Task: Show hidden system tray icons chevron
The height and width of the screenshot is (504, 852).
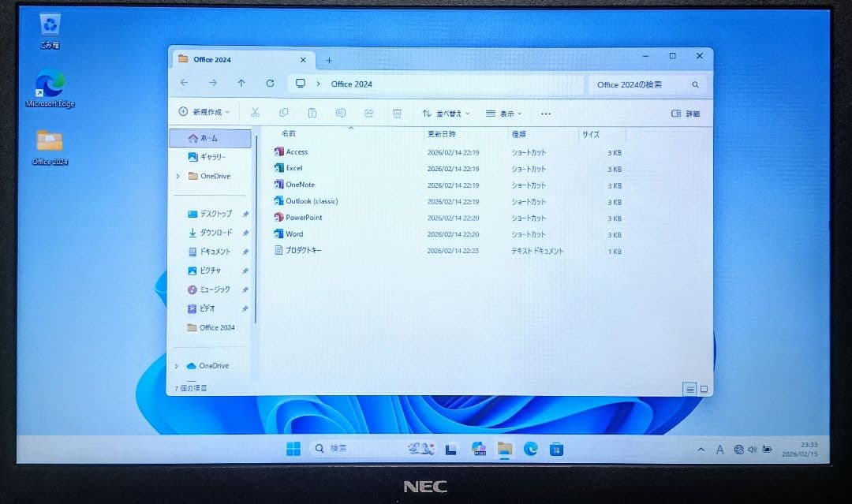Action: coord(701,450)
